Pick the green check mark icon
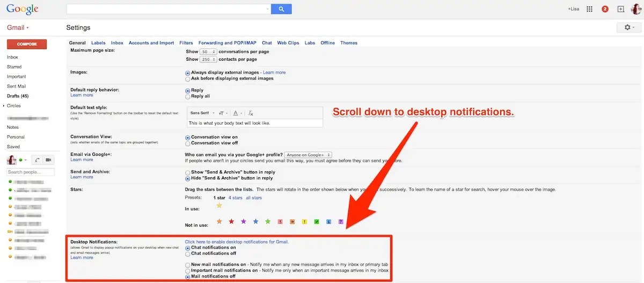 (x=317, y=221)
